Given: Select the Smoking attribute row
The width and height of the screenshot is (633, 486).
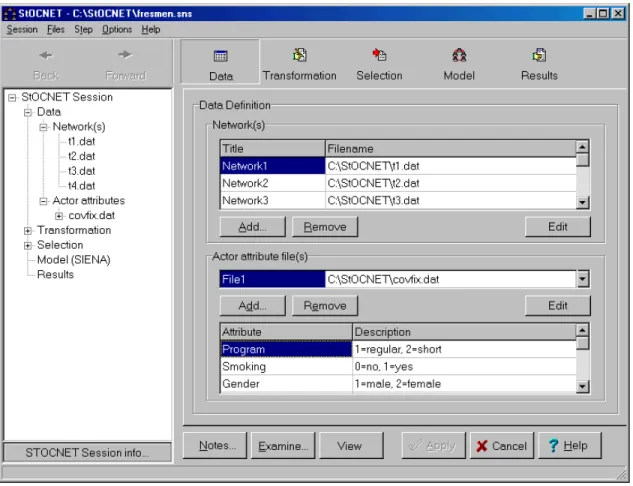Looking at the screenshot, I should [x=286, y=367].
